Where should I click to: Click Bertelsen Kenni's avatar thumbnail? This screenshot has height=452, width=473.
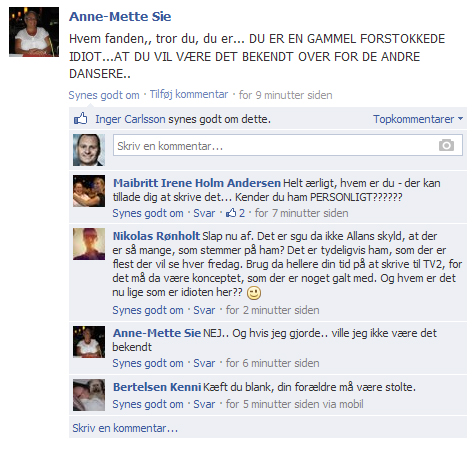(x=89, y=395)
